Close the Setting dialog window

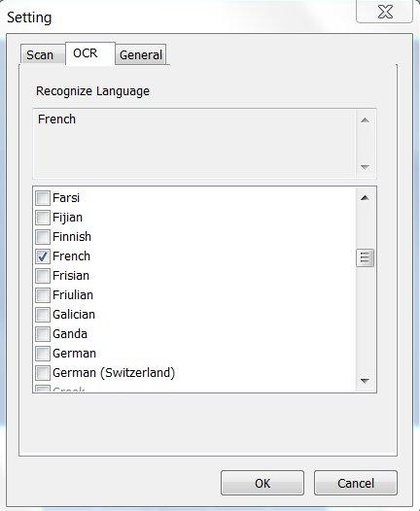click(385, 12)
